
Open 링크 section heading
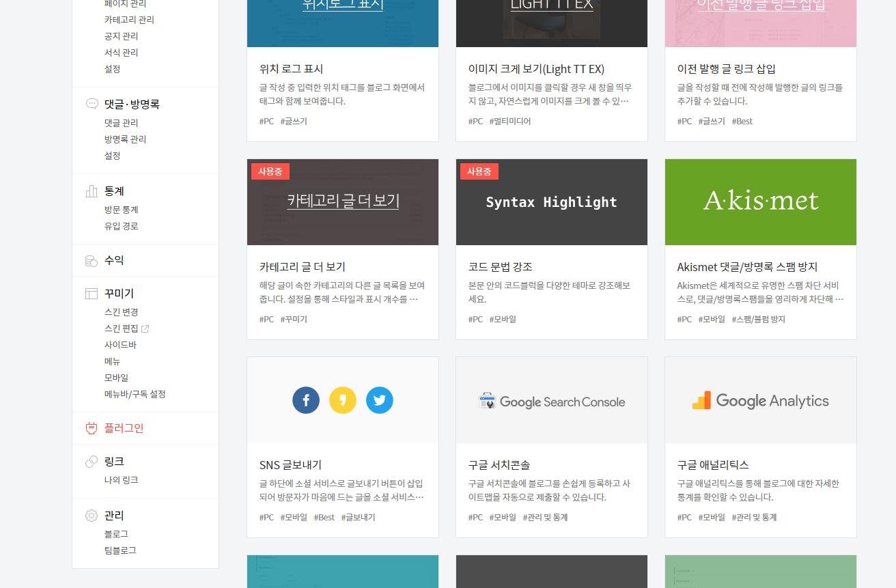click(x=114, y=462)
